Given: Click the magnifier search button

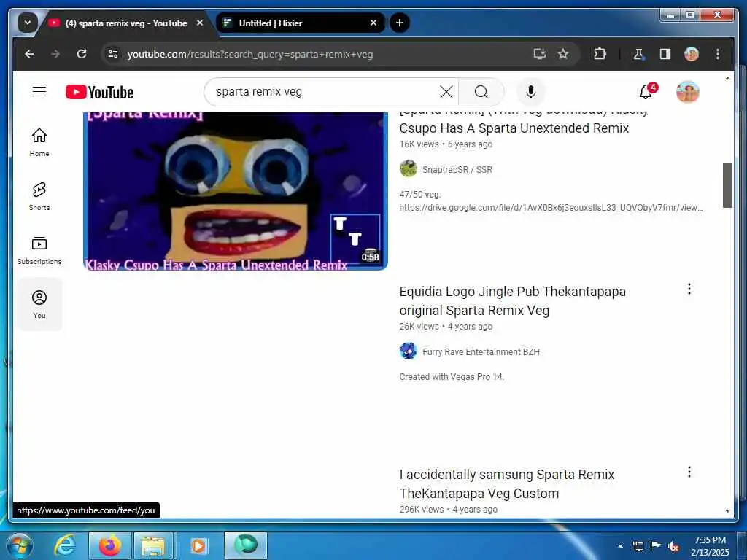Looking at the screenshot, I should [x=481, y=92].
